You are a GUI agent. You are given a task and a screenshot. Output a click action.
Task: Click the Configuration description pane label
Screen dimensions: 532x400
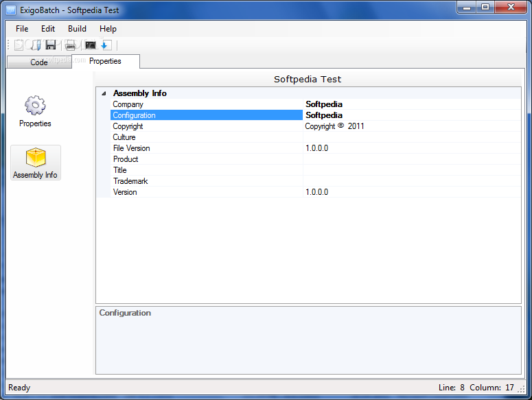pyautogui.click(x=125, y=313)
